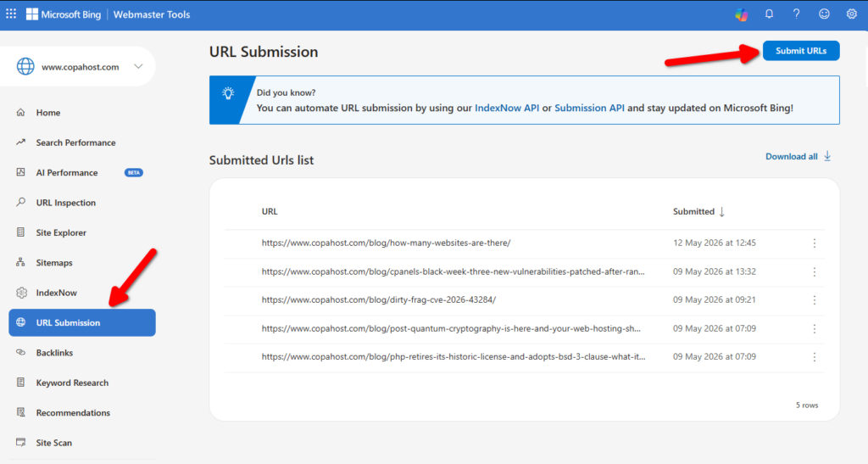Open the Copilot colorful icon in header
Image resolution: width=868 pixels, height=464 pixels.
click(x=741, y=14)
